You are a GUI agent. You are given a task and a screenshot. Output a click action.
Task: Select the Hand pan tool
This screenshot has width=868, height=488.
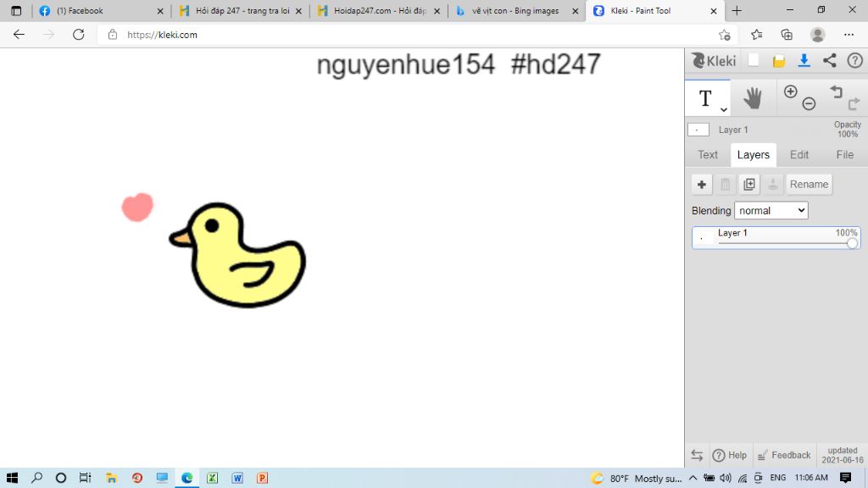[x=753, y=98]
